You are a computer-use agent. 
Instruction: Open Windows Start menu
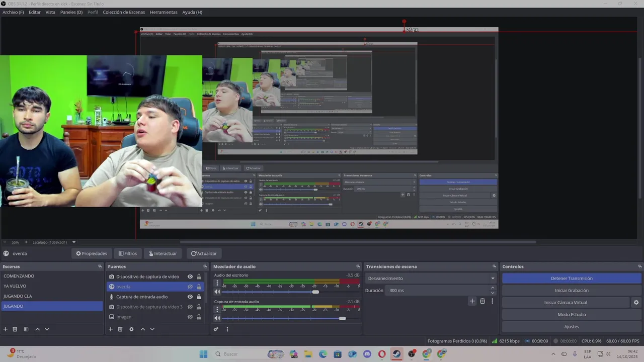point(203,354)
